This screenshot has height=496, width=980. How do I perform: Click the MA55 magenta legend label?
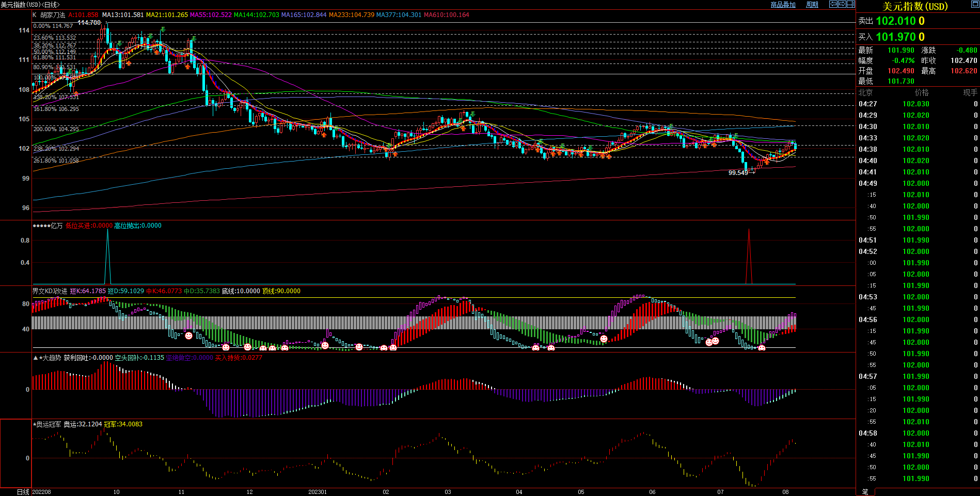click(x=211, y=15)
